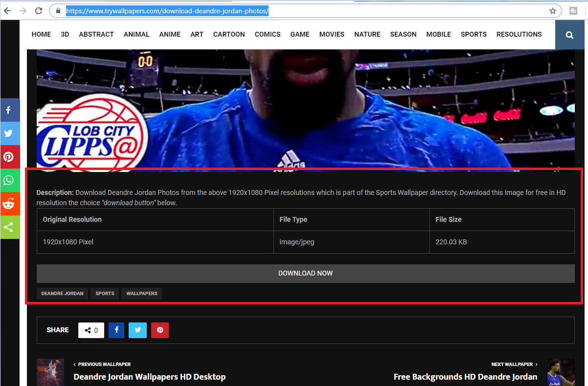The height and width of the screenshot is (386, 588).
Task: Select the WALLPAPERS tag
Action: (142, 294)
